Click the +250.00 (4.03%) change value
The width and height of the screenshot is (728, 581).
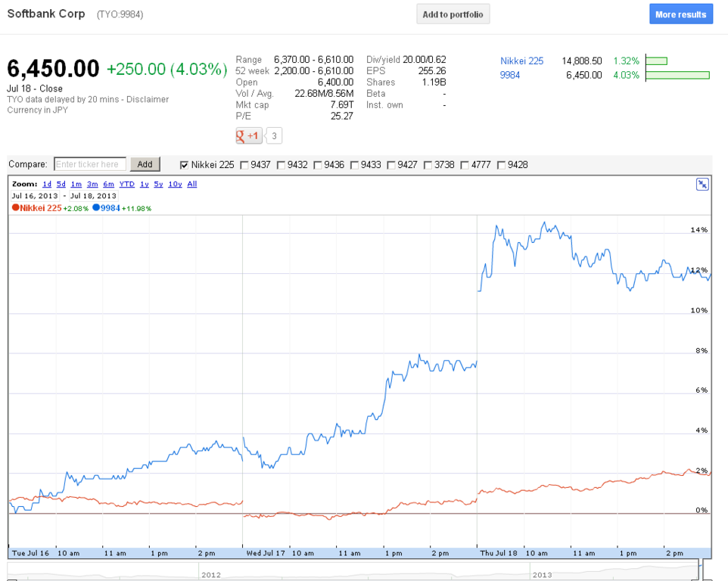tap(167, 69)
